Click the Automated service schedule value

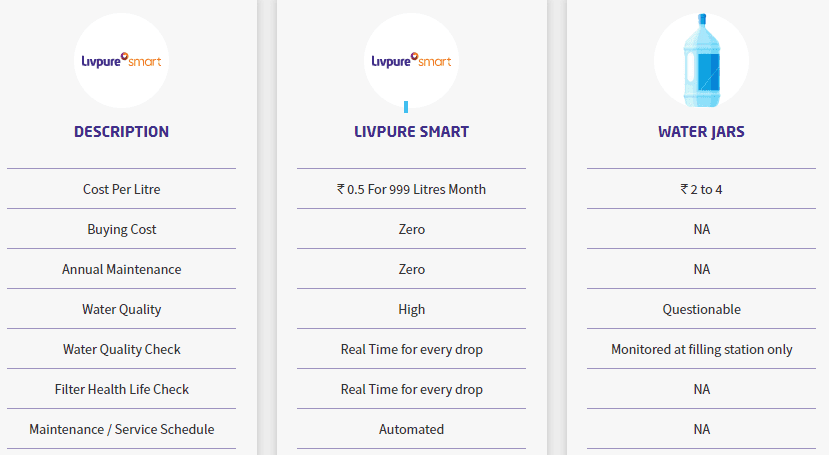[x=411, y=429]
